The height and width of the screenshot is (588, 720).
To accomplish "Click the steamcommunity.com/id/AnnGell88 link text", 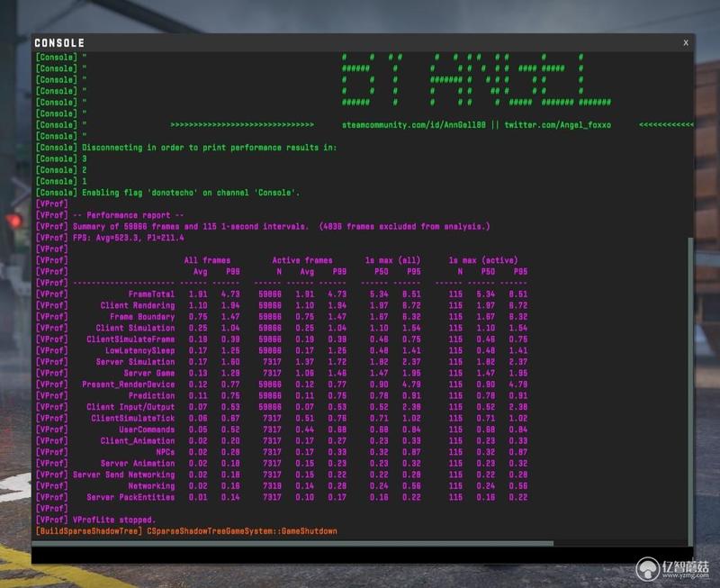I will [413, 125].
